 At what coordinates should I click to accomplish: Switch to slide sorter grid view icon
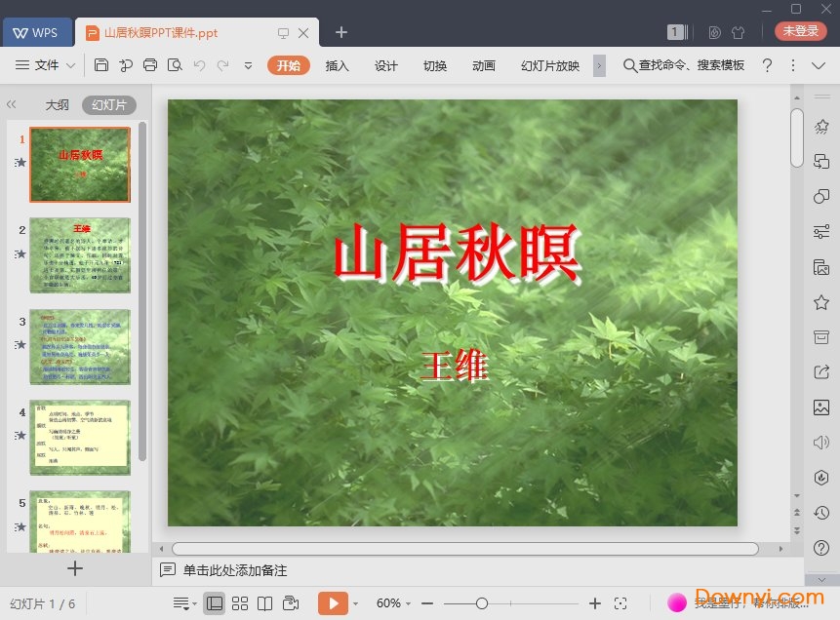pos(240,602)
